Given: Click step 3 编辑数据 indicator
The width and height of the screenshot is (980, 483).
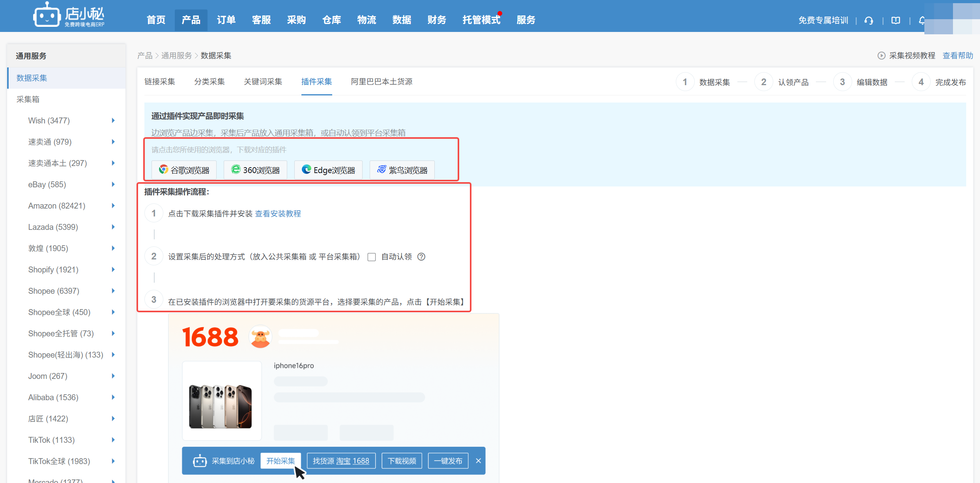Looking at the screenshot, I should coord(861,82).
